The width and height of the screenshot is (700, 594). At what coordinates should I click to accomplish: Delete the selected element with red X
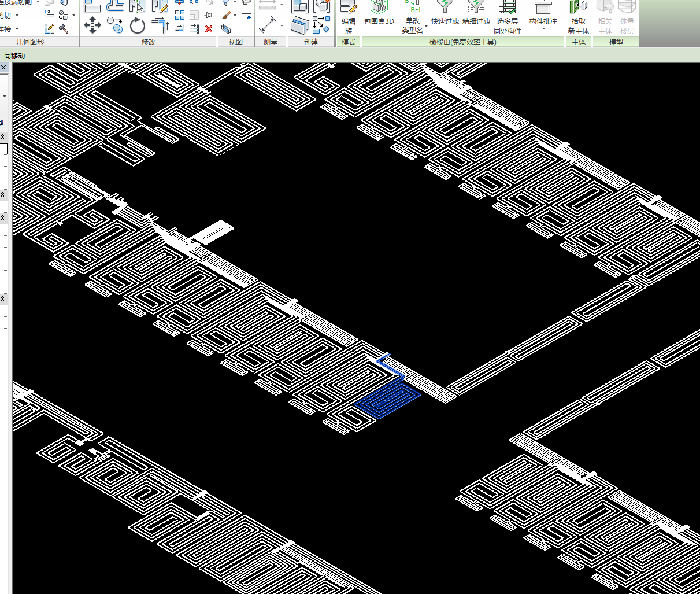pos(209,28)
